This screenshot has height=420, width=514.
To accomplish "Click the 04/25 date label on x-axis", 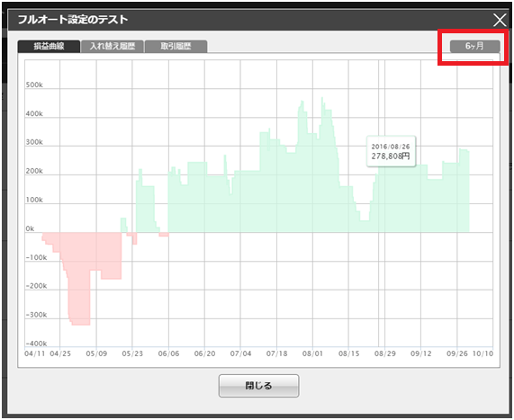I will point(60,353).
